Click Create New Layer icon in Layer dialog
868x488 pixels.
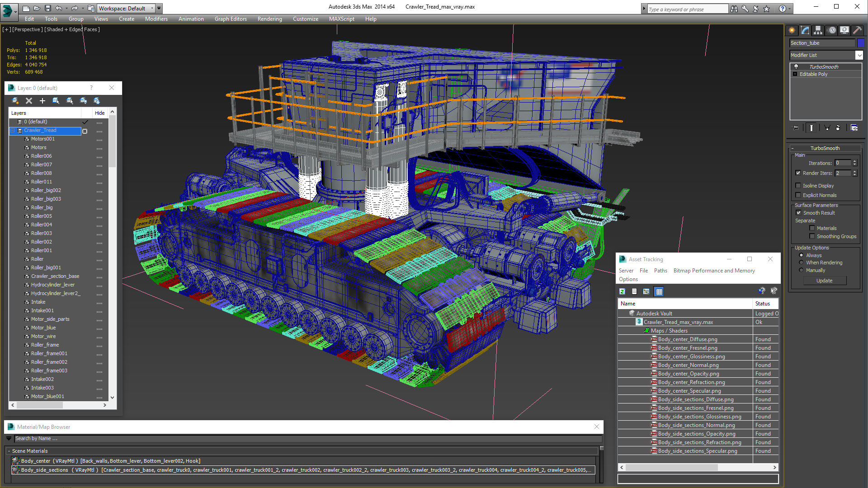click(15, 101)
